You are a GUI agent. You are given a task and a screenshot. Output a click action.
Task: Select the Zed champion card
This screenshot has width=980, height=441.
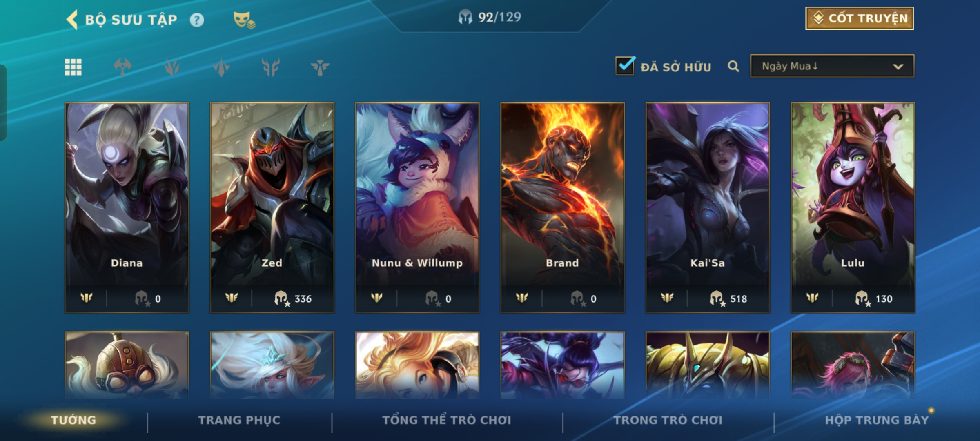point(272,208)
